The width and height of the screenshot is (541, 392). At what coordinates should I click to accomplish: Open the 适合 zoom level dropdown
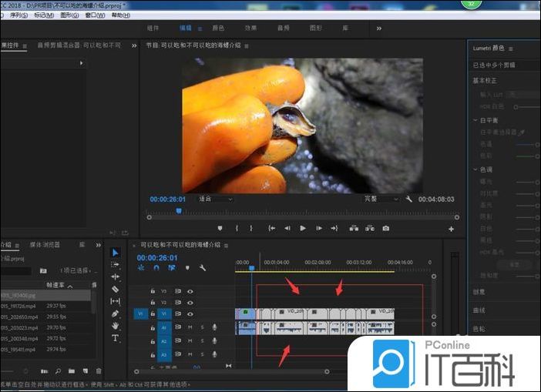click(x=213, y=199)
